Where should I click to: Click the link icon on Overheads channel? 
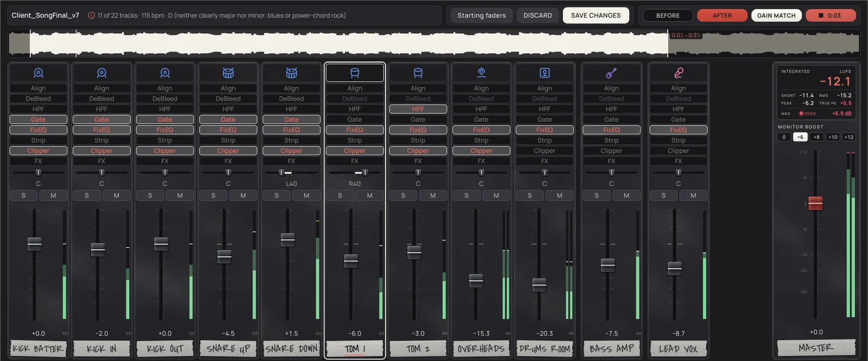(508, 333)
